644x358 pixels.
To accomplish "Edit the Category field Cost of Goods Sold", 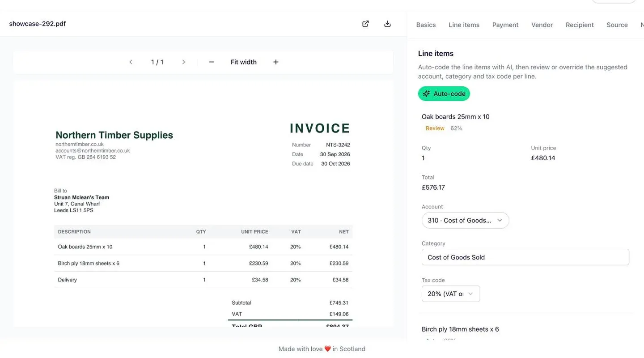I will (x=525, y=257).
